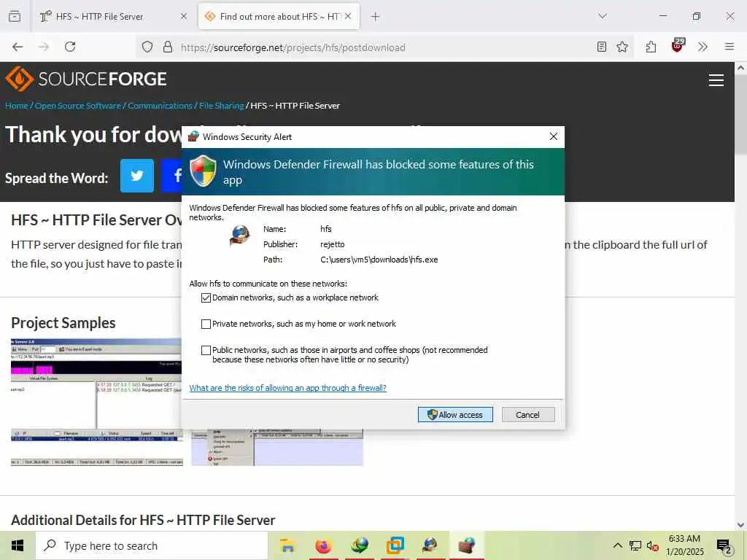Share on Facebook using the f button
The image size is (747, 560).
click(172, 176)
